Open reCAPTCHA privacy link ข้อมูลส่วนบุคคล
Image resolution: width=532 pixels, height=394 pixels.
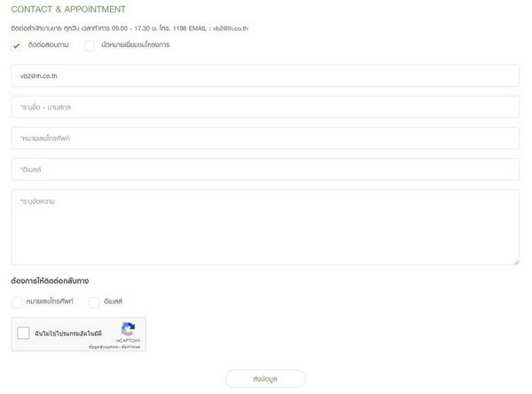tap(101, 346)
